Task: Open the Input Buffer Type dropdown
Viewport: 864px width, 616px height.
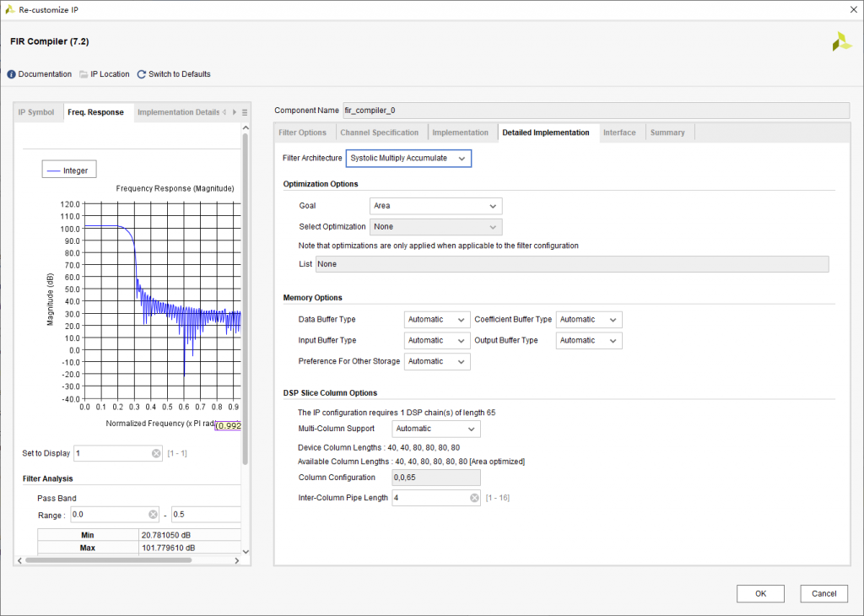Action: point(437,341)
